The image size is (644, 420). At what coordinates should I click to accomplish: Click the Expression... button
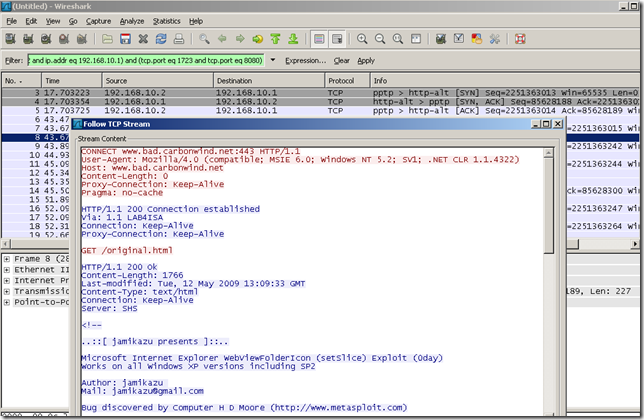[306, 60]
